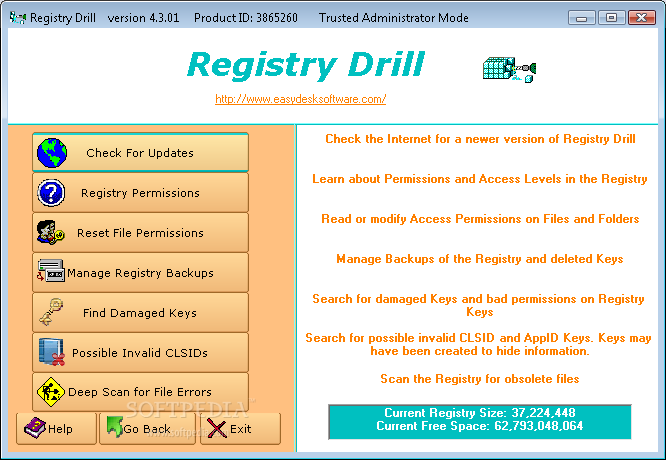The width and height of the screenshot is (666, 460).
Task: Click the Go Back button
Action: click(147, 429)
